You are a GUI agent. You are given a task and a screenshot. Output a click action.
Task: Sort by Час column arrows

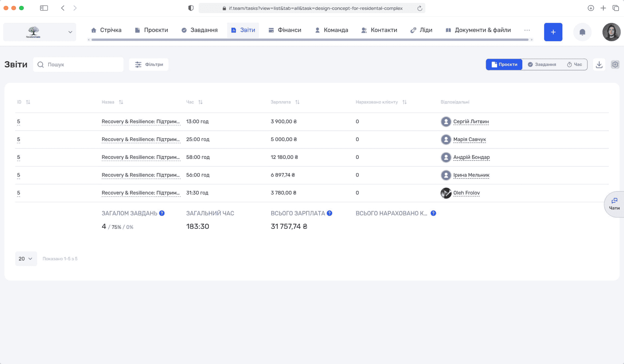click(200, 102)
